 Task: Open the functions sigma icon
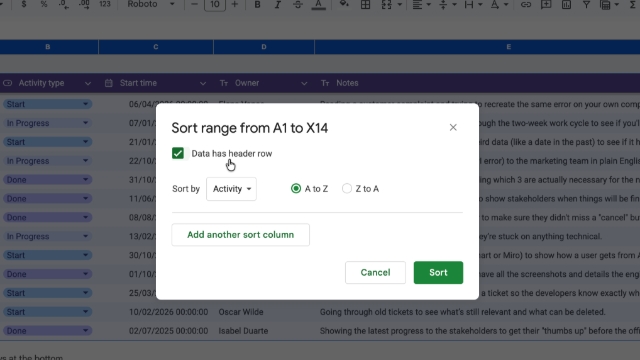coord(633,4)
